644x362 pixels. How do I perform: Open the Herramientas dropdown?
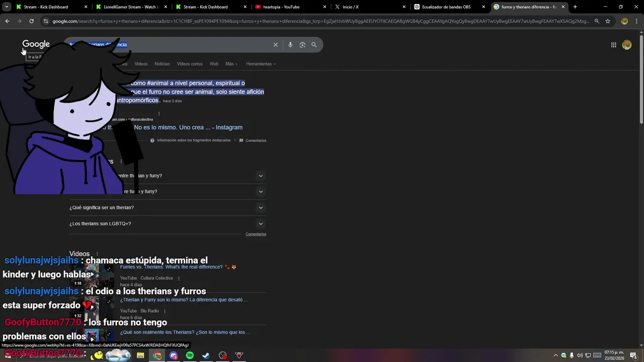tap(261, 64)
